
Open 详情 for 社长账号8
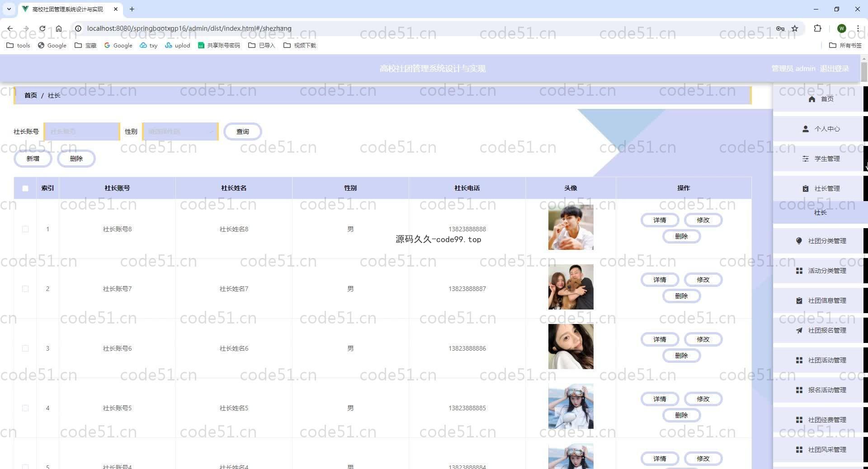click(x=660, y=220)
